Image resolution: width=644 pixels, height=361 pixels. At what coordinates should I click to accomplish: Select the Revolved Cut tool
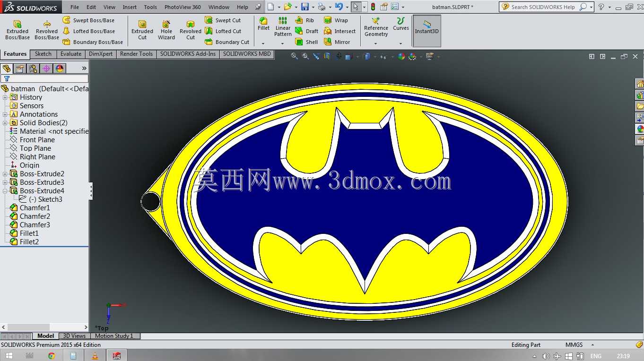coord(191,30)
